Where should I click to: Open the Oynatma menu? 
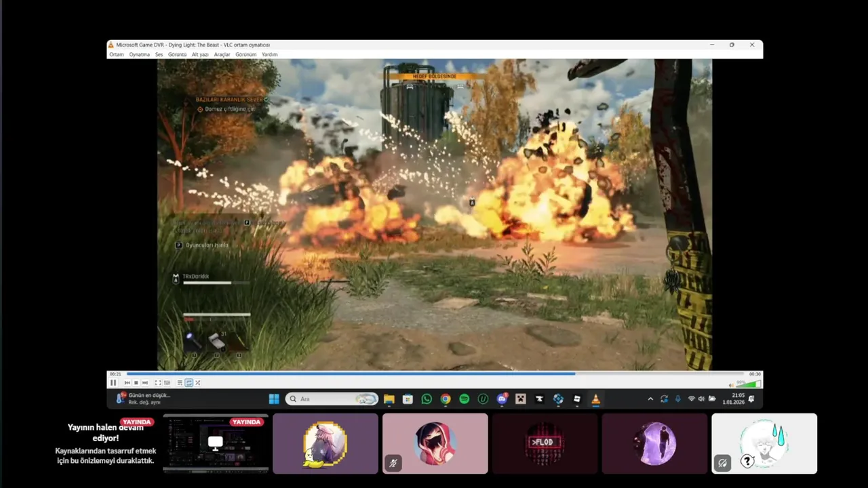coord(140,54)
